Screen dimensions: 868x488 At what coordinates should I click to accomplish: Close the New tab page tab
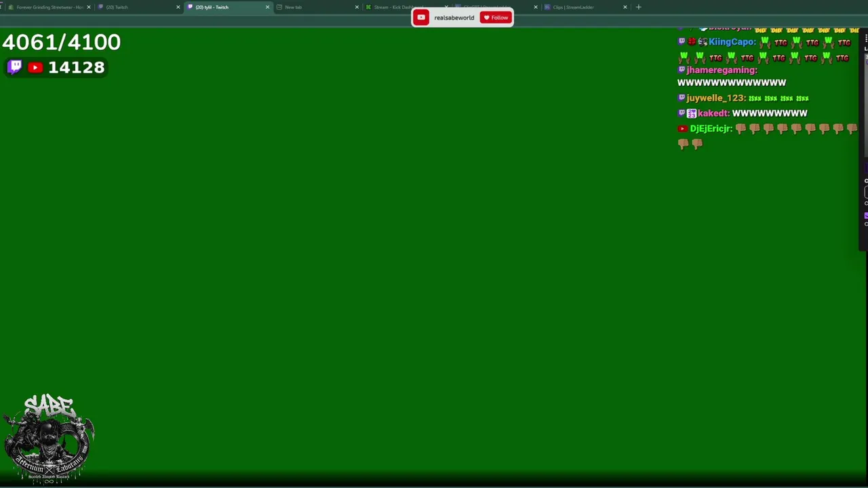click(x=357, y=7)
